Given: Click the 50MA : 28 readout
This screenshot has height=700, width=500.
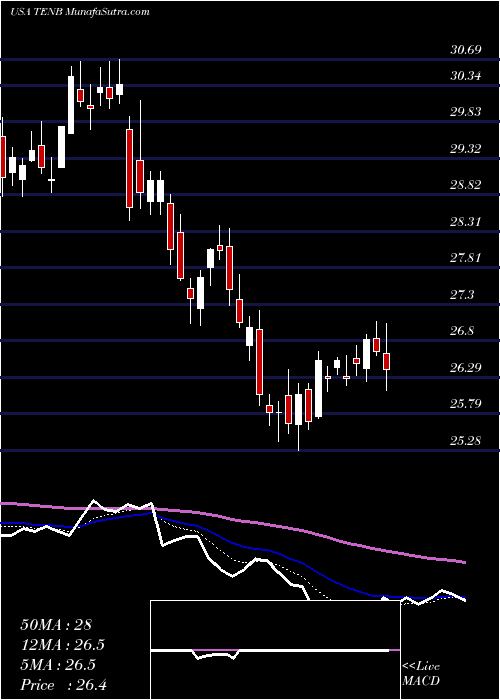Looking at the screenshot, I should coord(56,625).
